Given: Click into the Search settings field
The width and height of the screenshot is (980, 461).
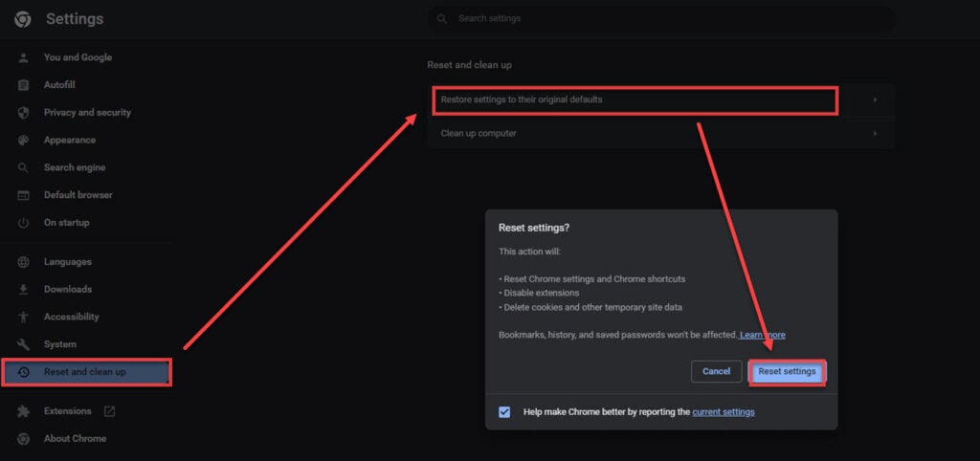Looking at the screenshot, I should coord(660,19).
